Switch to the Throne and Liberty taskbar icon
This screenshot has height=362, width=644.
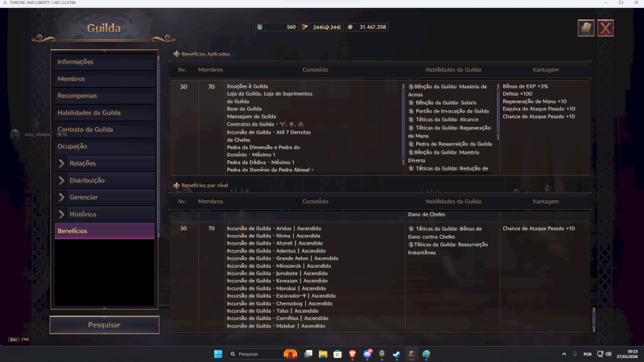click(411, 354)
